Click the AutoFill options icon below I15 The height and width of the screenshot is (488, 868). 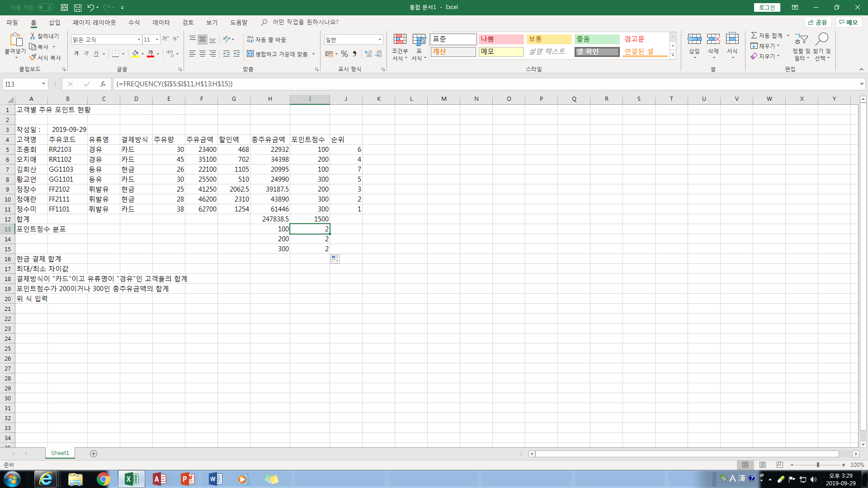tap(335, 259)
